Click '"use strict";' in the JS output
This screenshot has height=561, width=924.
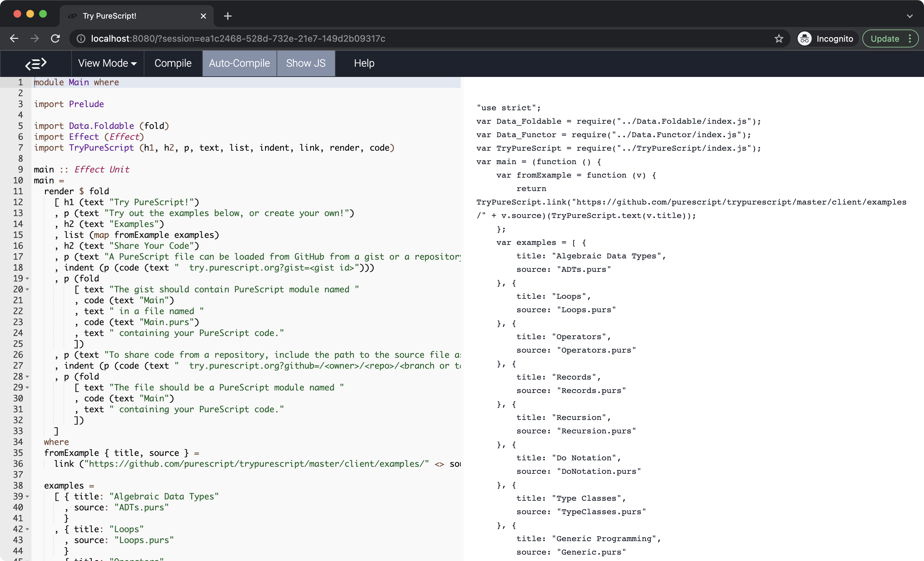click(509, 108)
